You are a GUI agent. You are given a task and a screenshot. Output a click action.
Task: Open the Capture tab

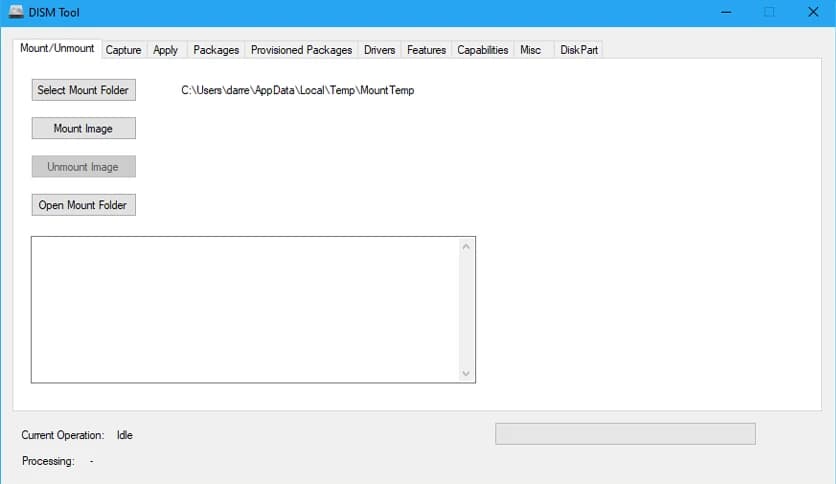(x=123, y=50)
